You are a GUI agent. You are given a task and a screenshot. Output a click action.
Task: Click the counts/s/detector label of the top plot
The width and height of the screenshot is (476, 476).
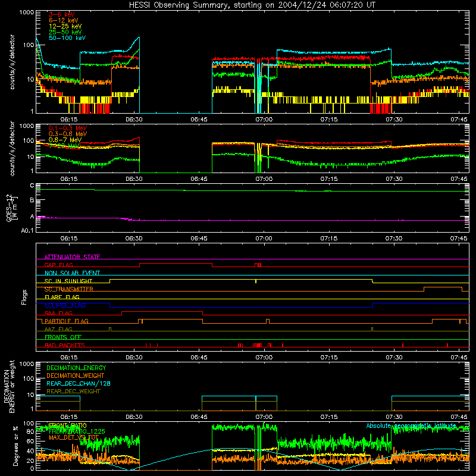[12, 62]
